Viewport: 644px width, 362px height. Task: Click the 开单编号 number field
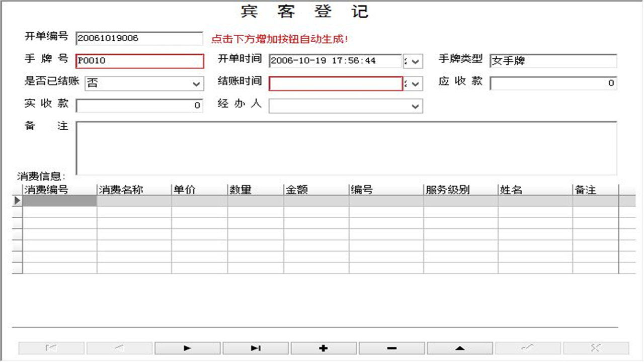[x=138, y=38]
